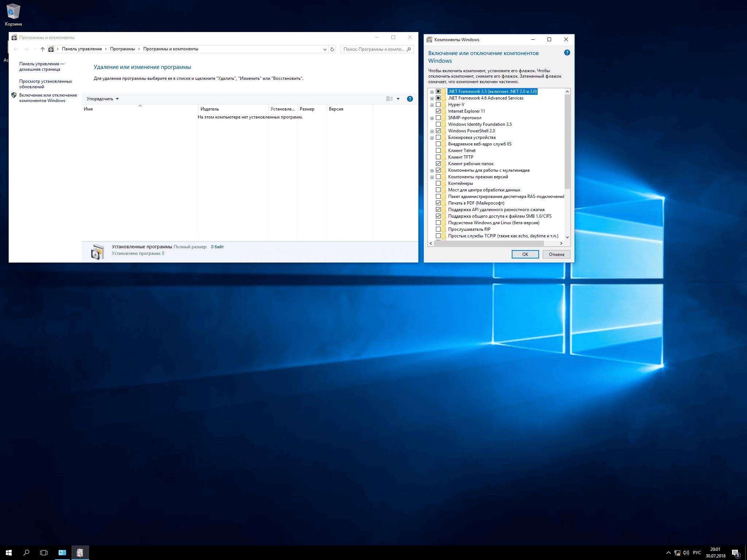Enable Клиент TFTP checkbox
Viewport: 747px width, 560px height.
[438, 157]
